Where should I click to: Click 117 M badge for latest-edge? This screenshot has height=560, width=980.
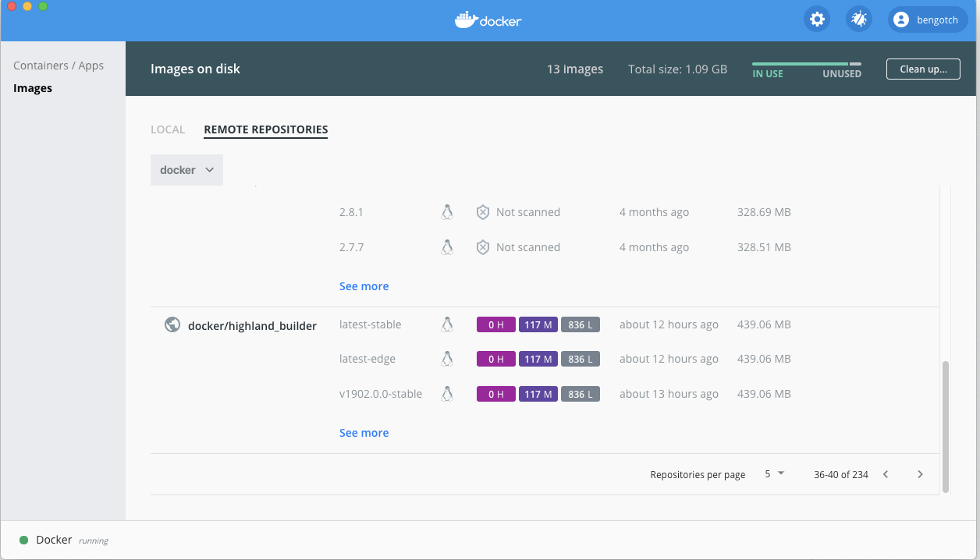(538, 359)
